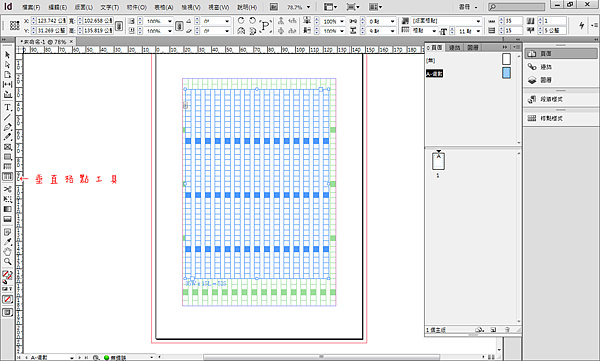This screenshot has height=361, width=600.
Task: Select the page 1 thumbnail
Action: pyautogui.click(x=438, y=161)
